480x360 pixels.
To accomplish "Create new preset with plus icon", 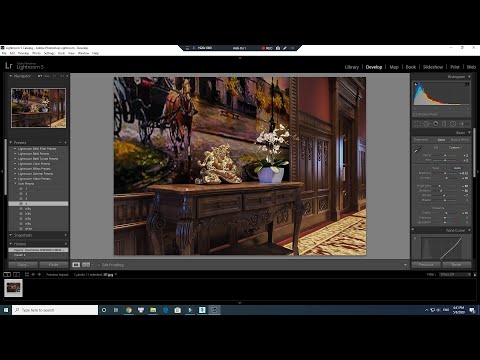I will (66, 142).
